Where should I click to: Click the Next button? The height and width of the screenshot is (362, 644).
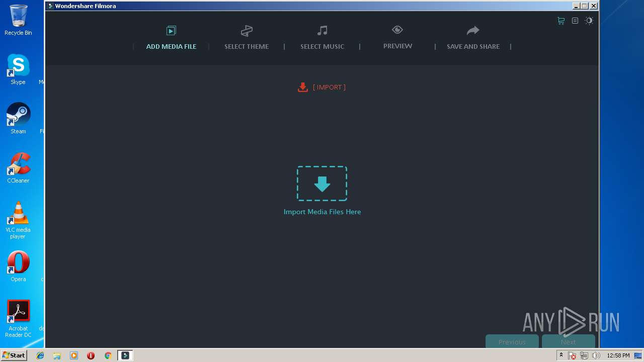click(x=569, y=341)
